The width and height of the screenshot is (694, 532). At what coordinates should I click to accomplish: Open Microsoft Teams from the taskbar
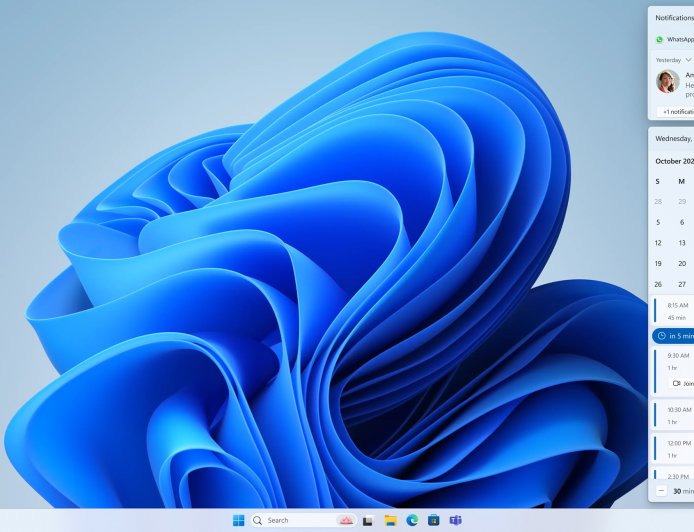[x=455, y=520]
